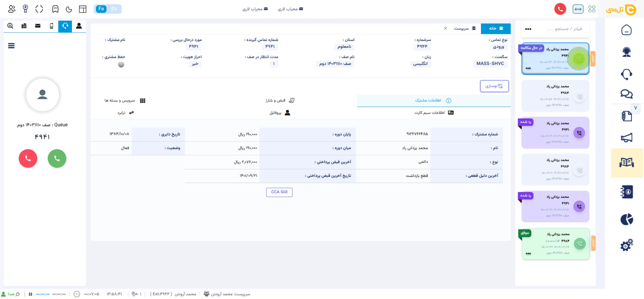Enable the حفظ مشتری toggle
The image size is (644, 299).
click(x=121, y=64)
